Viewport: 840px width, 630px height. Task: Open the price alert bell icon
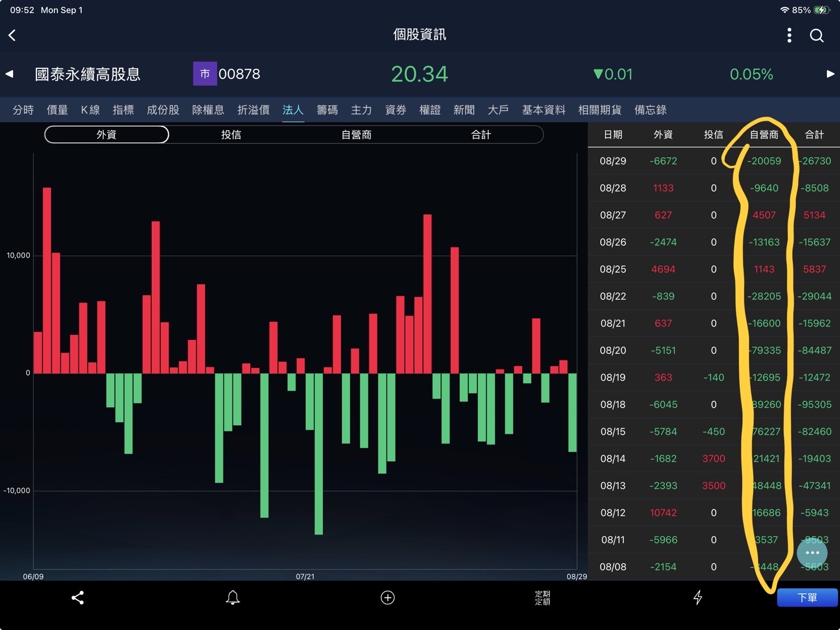[232, 598]
